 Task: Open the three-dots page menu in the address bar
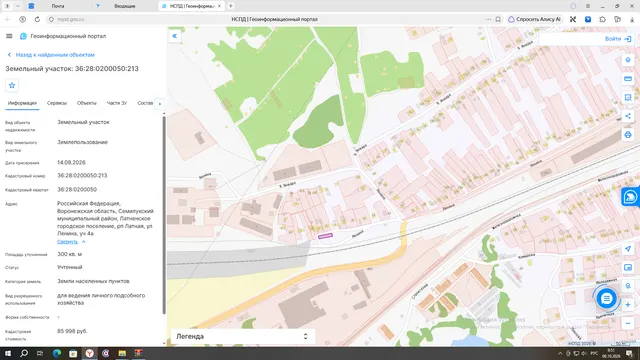(x=488, y=19)
